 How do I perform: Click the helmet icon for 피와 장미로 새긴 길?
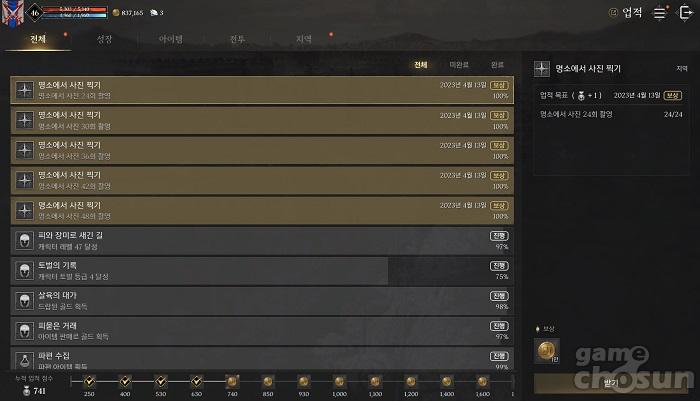pos(25,241)
